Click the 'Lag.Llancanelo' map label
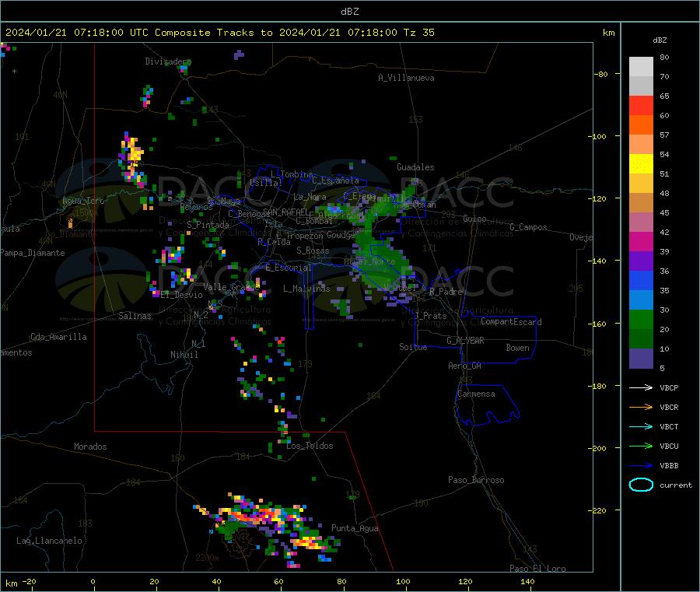Screen dimensions: 700x592 click(49, 541)
